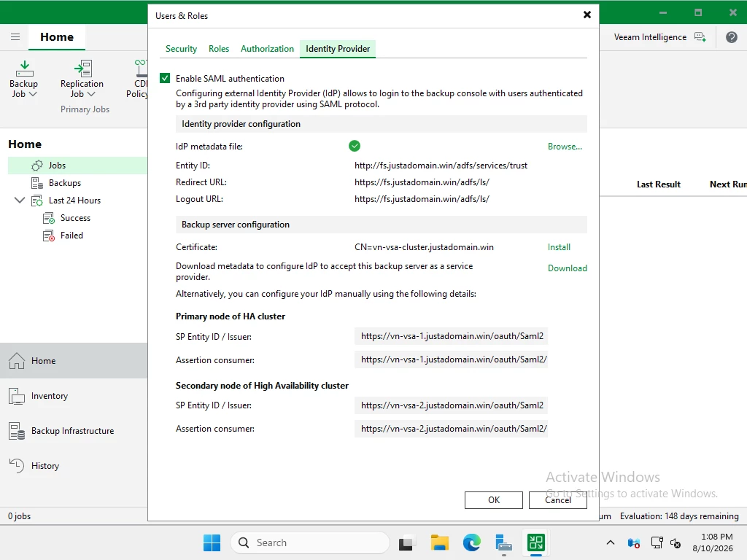Image resolution: width=747 pixels, height=560 pixels.
Task: Download service provider metadata
Action: pyautogui.click(x=567, y=268)
